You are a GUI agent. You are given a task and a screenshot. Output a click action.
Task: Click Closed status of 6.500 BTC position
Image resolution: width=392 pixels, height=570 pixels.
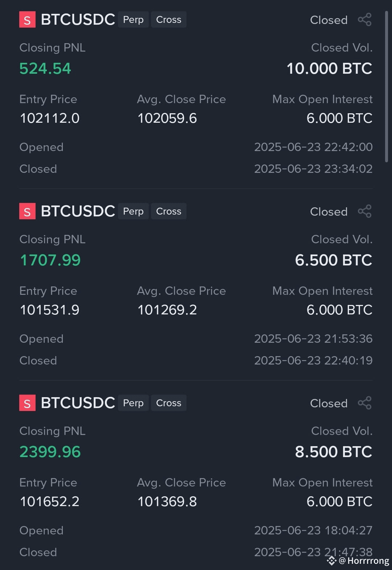(329, 212)
